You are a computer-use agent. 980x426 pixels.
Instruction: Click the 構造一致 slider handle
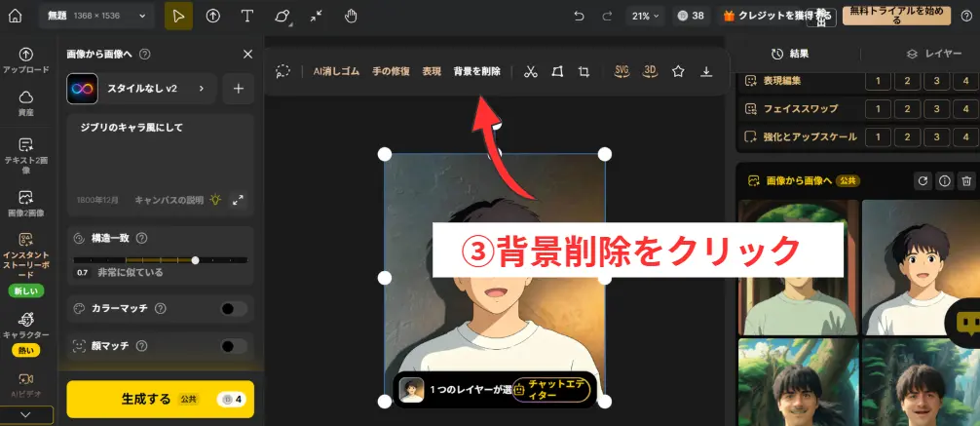[x=196, y=260]
